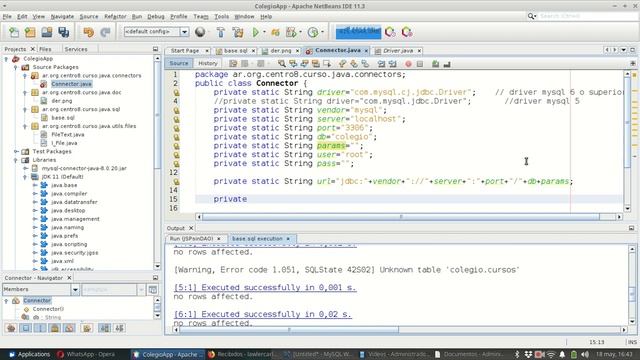Click the Navigator window options icon beside the filter box
Viewport: 640px width, 360px height.
[x=153, y=289]
